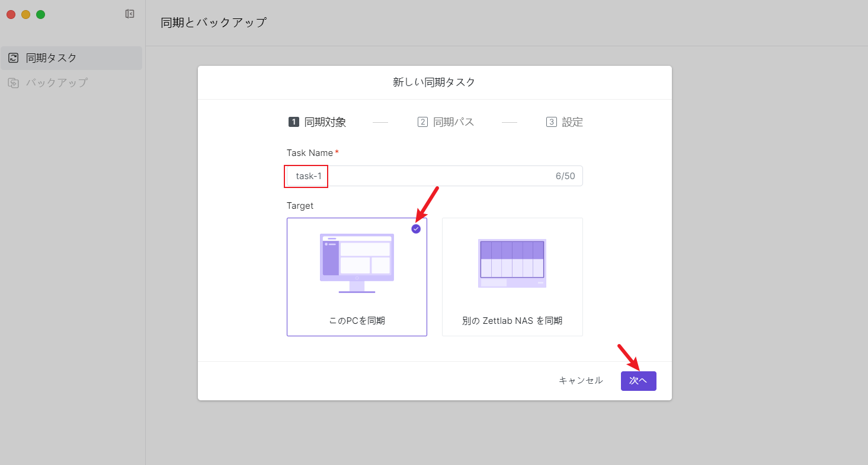
Task: Click the sync icon beside 同期タスク
Action: [13, 58]
